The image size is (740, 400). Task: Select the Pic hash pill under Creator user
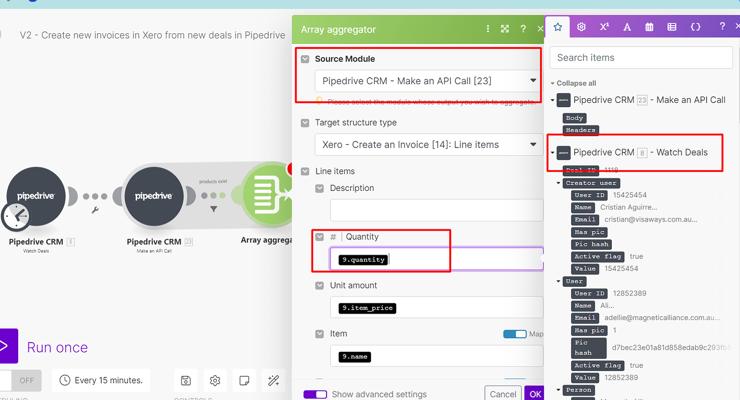coord(591,244)
